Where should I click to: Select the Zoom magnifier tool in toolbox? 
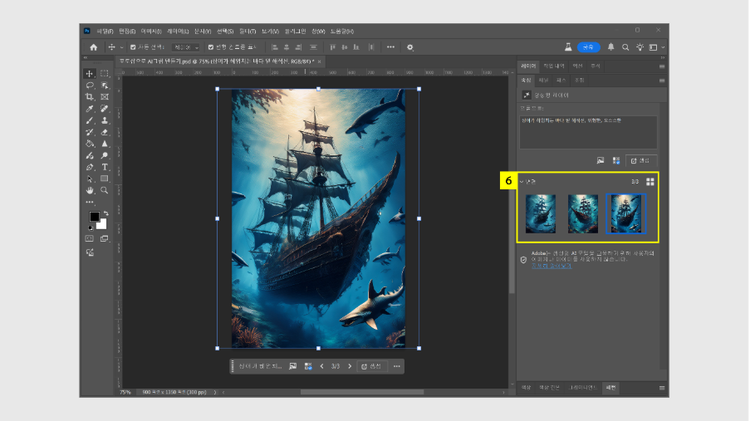tap(104, 190)
